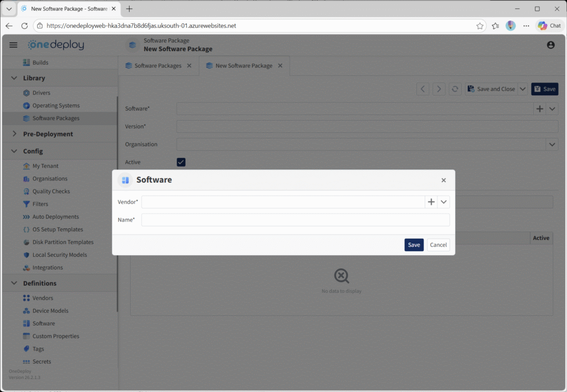567x392 pixels.
Task: Open OS Setup Templates
Action: coord(58,229)
